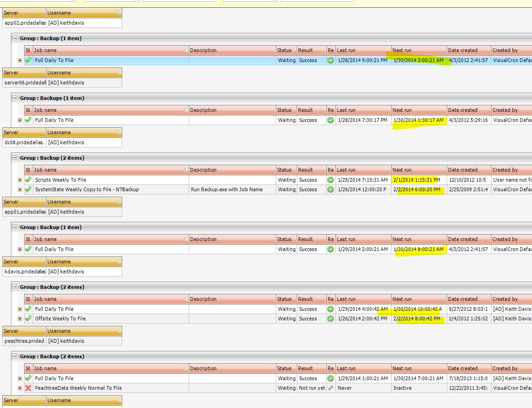The height and width of the screenshot is (408, 532).
Task: Sort by Username column header at top
Action: coord(84,13)
